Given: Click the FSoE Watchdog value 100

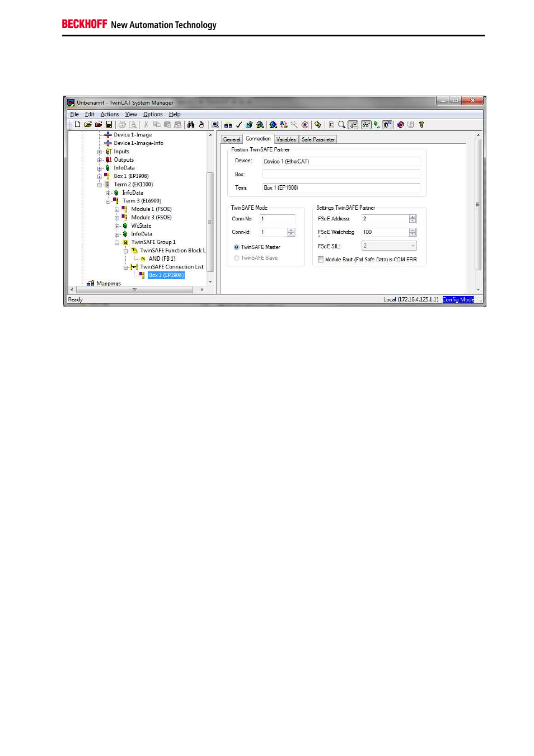Looking at the screenshot, I should (385, 232).
